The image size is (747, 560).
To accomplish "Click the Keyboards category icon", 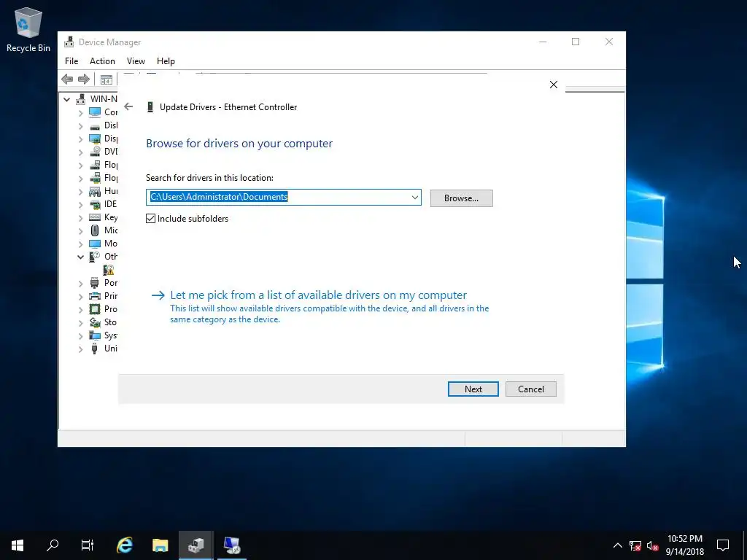I will coord(95,217).
